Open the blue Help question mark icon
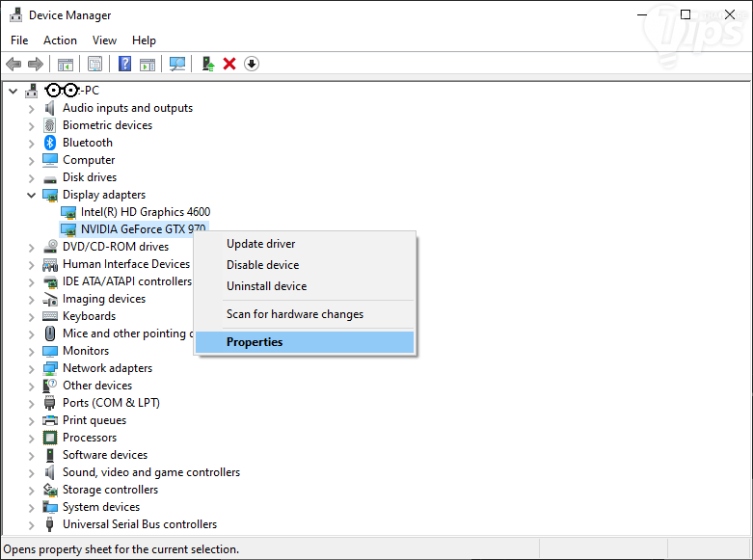The width and height of the screenshot is (753, 560). [125, 64]
